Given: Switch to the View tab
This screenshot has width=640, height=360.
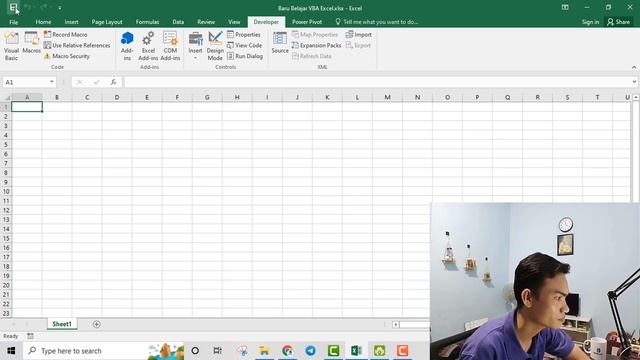Looking at the screenshot, I should tap(234, 22).
